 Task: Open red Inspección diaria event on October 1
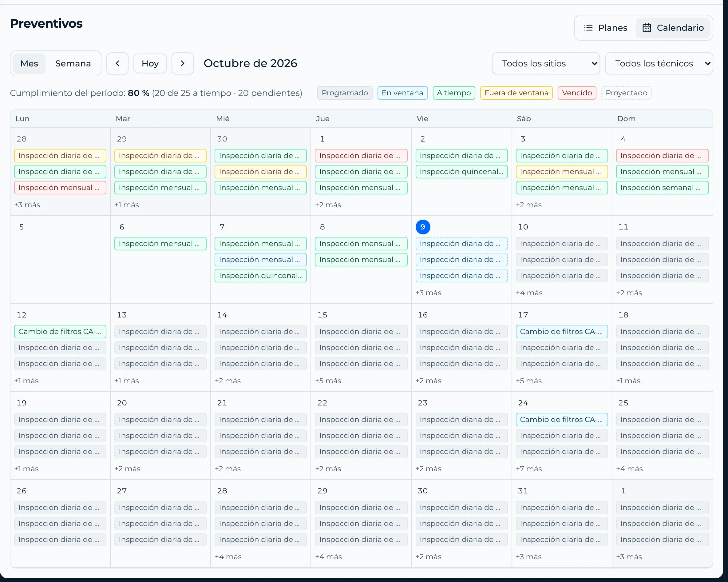361,155
